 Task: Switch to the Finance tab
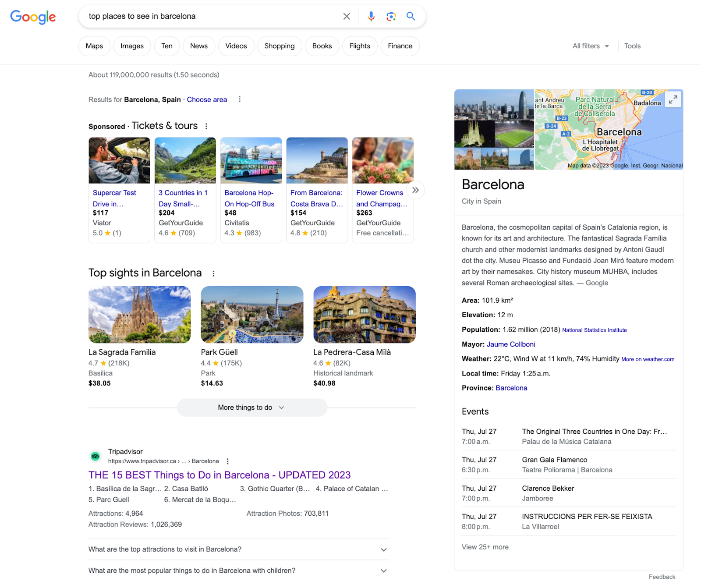click(x=400, y=46)
